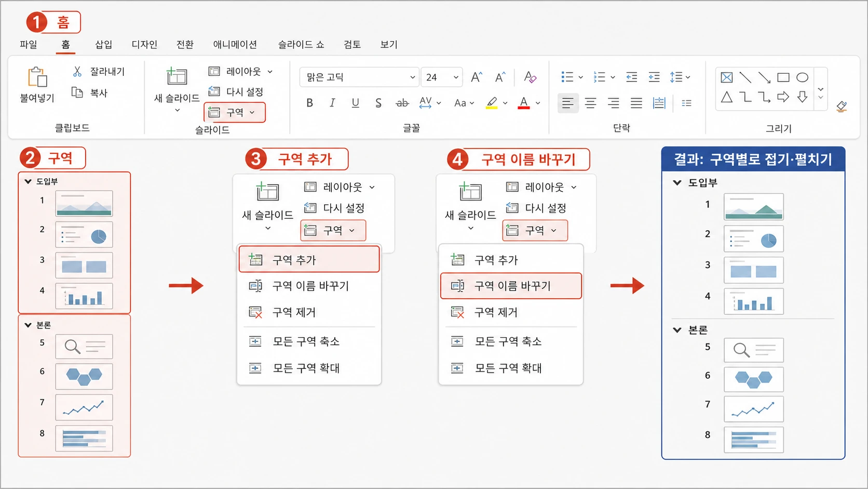Open the font size 24 dropdown
This screenshot has width=868, height=489.
click(456, 77)
